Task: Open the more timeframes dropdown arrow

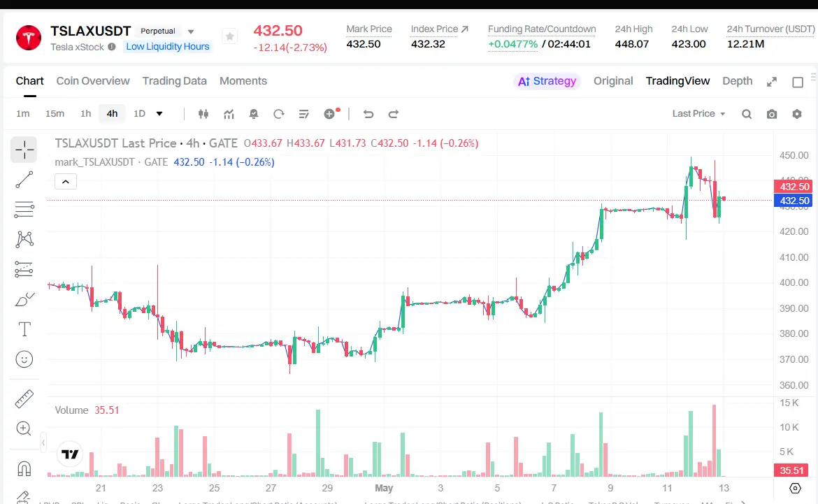Action: click(159, 114)
